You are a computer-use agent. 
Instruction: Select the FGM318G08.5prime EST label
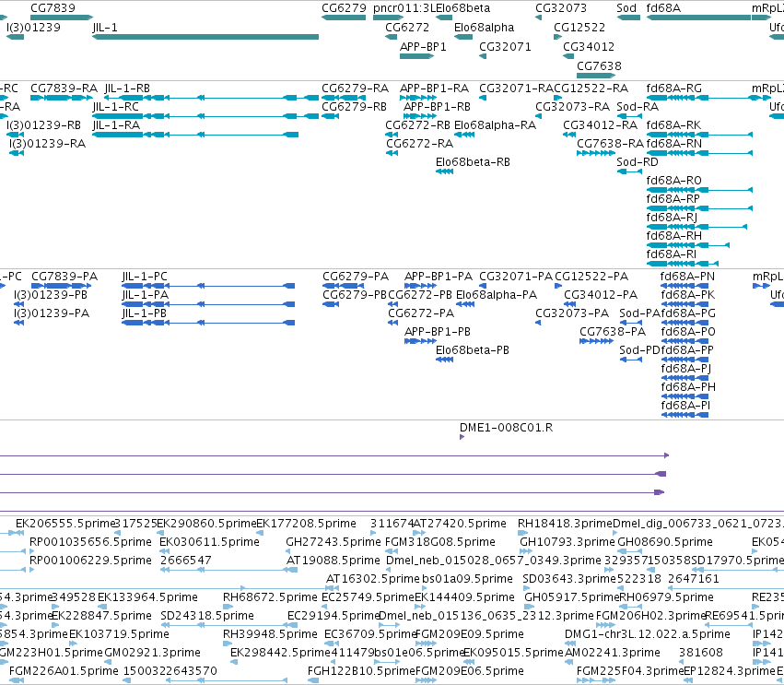click(x=440, y=542)
